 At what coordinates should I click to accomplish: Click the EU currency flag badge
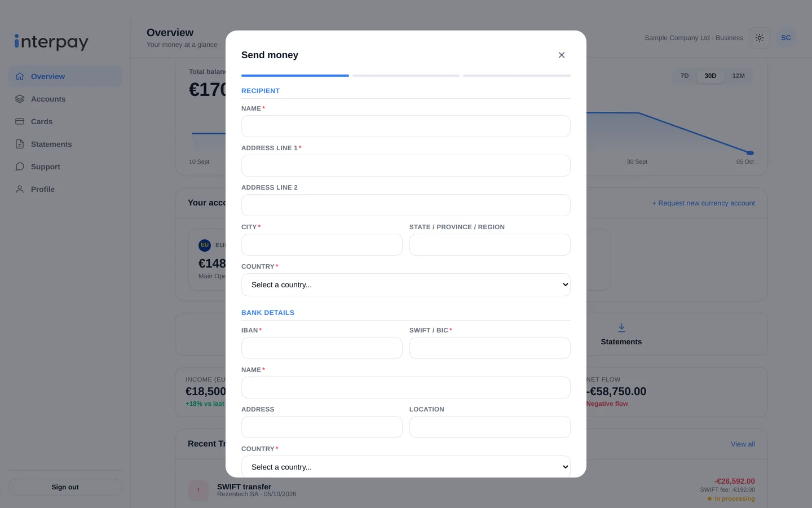tap(205, 245)
